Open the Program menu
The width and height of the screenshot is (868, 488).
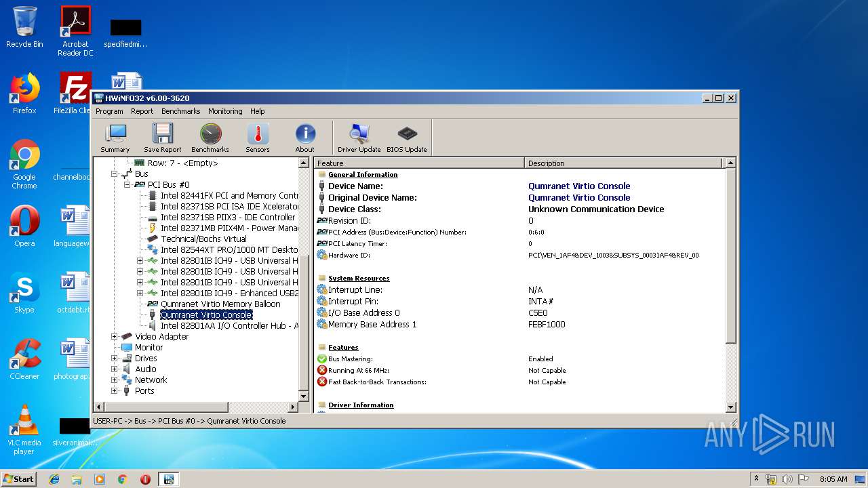point(109,111)
